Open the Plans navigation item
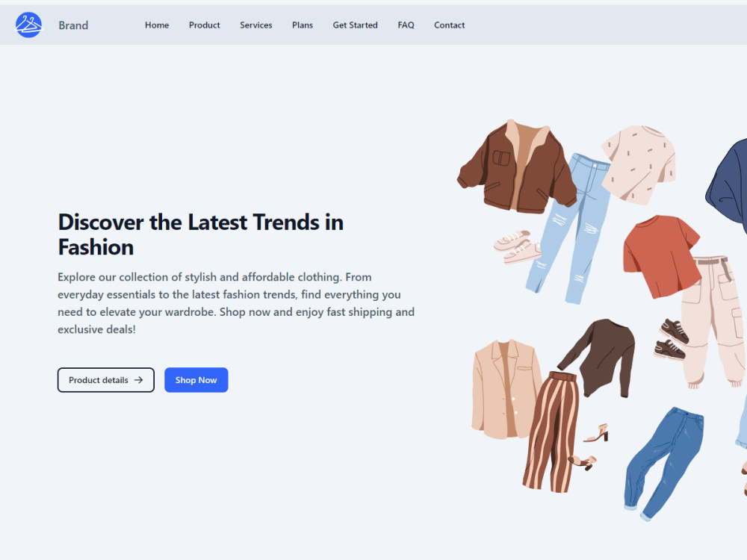Screen dimensions: 747x560 coord(303,25)
